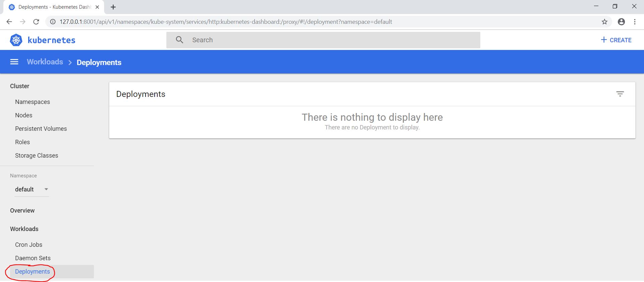644x282 pixels.
Task: Go to Cron Jobs
Action: [x=29, y=245]
